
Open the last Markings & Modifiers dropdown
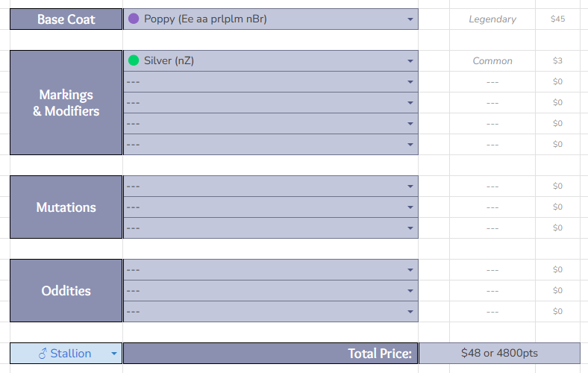click(x=410, y=145)
